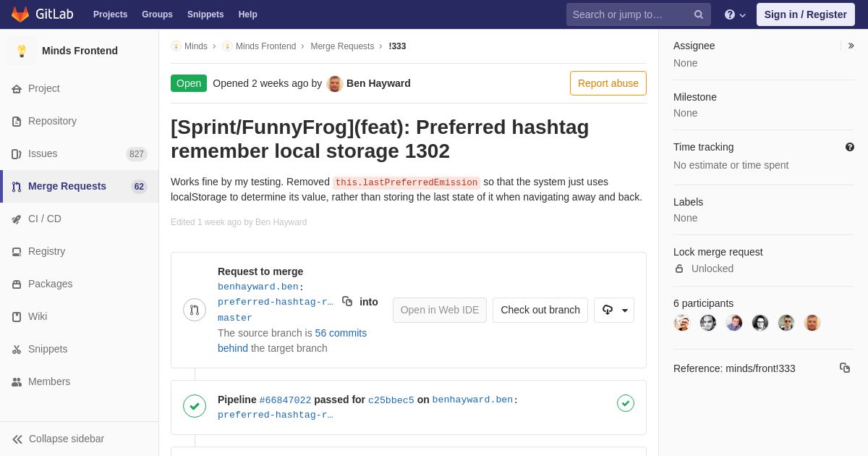868x456 pixels.
Task: Click the pipeline stage check icon on right
Action: 626,403
